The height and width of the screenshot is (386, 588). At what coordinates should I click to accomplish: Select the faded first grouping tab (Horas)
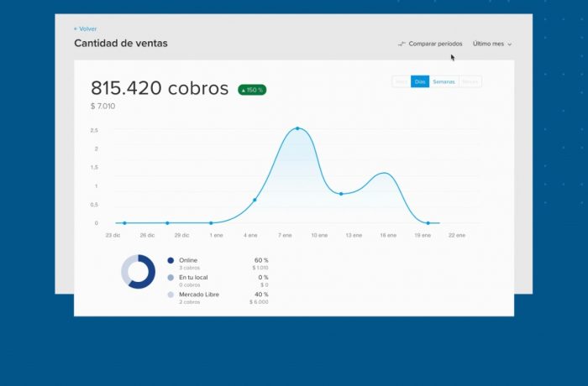[402, 81]
